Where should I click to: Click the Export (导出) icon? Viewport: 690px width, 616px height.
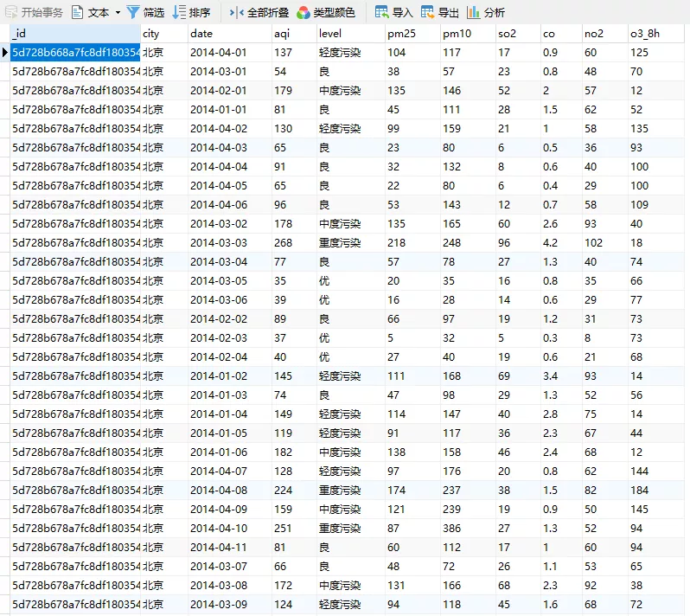427,12
